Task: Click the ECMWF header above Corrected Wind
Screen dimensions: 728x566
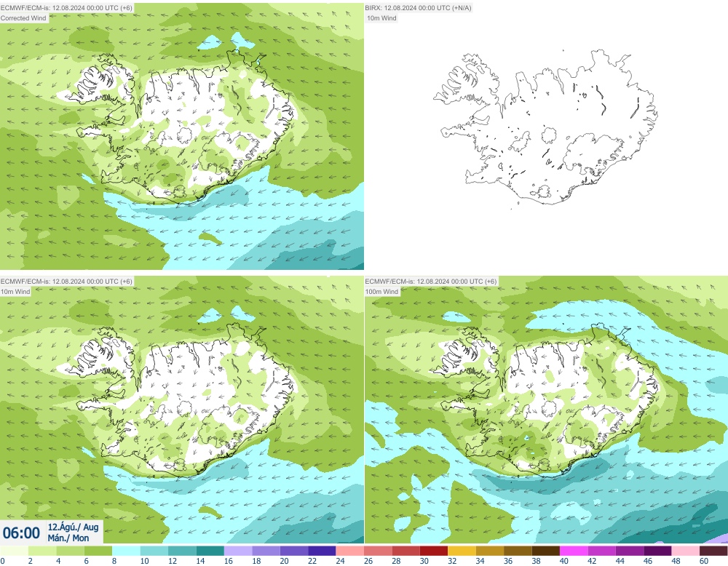Action: point(66,8)
